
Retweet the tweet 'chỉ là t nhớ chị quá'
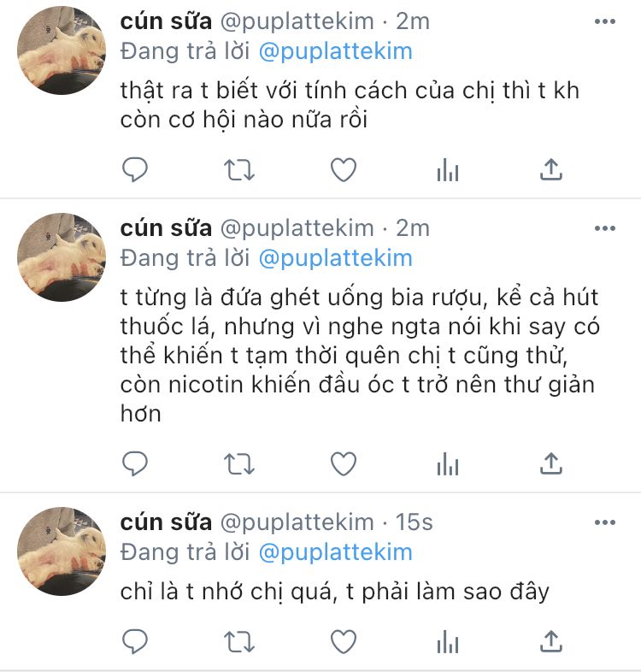click(x=239, y=641)
